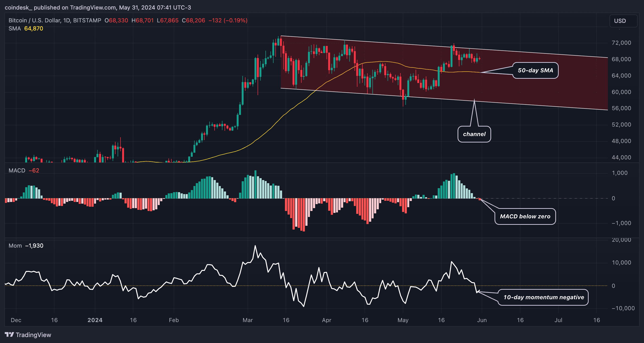644x343 pixels.
Task: Click the '10-day momentum negative' callout
Action: pos(543,297)
